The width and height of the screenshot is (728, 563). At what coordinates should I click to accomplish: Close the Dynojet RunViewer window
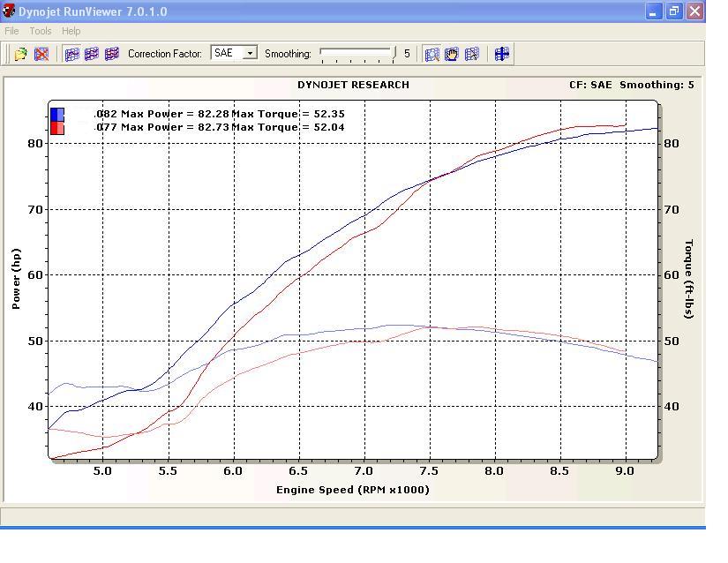pyautogui.click(x=694, y=11)
